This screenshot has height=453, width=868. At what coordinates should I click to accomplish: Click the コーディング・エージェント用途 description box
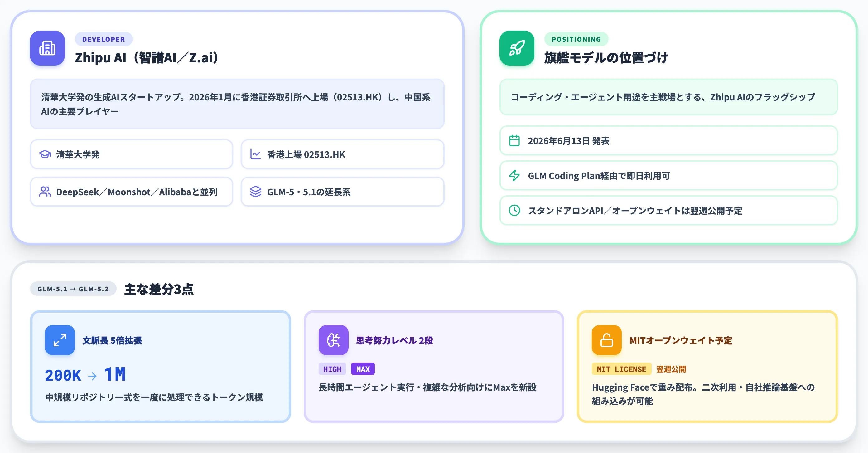click(668, 97)
